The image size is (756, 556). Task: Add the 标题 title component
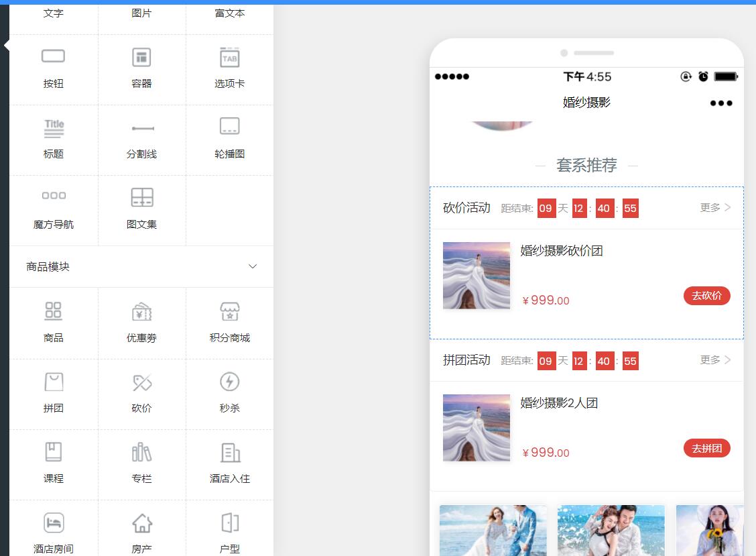(54, 140)
